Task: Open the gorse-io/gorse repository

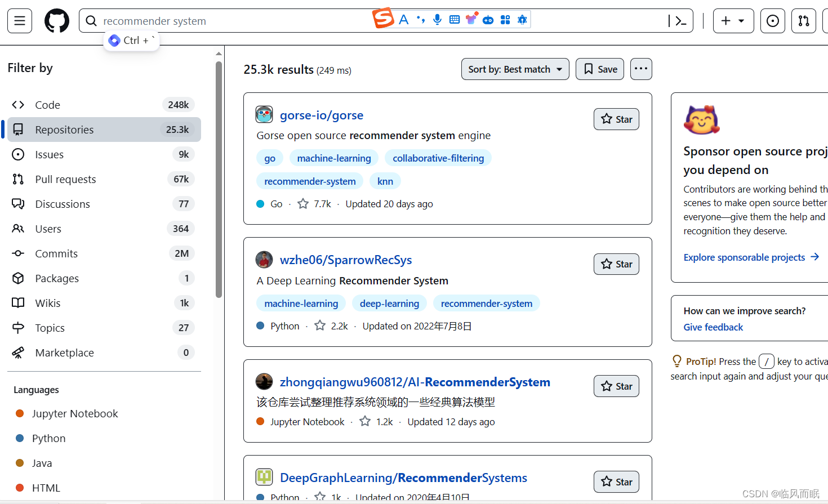Action: (322, 115)
